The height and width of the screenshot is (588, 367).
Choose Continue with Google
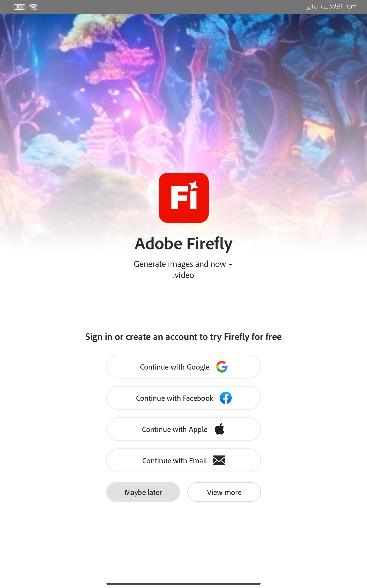183,367
